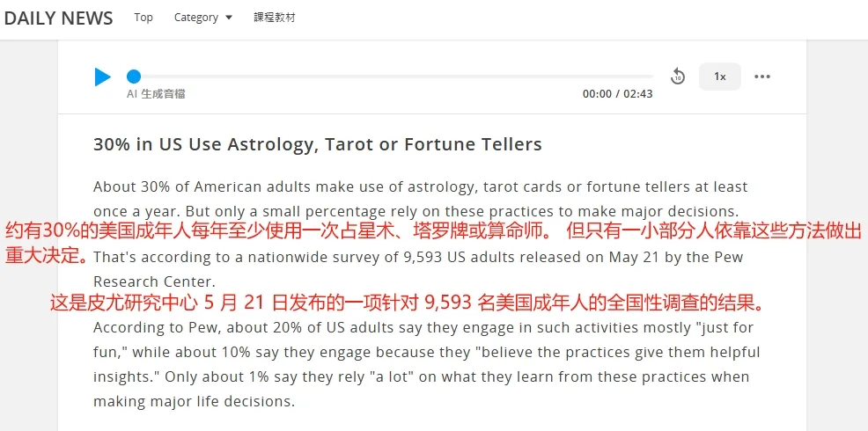Click the line "making major life decisions."
The image size is (868, 431).
coord(194,402)
